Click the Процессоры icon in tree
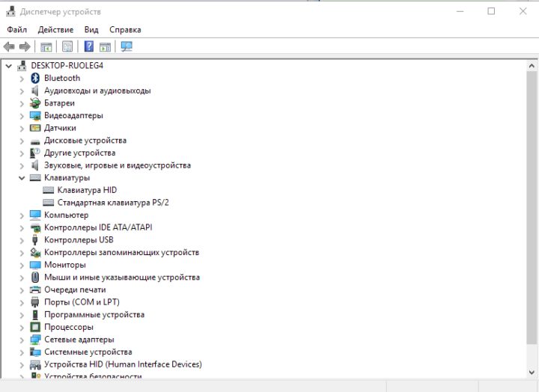Screen dimensions: 539x392 [x=35, y=327]
